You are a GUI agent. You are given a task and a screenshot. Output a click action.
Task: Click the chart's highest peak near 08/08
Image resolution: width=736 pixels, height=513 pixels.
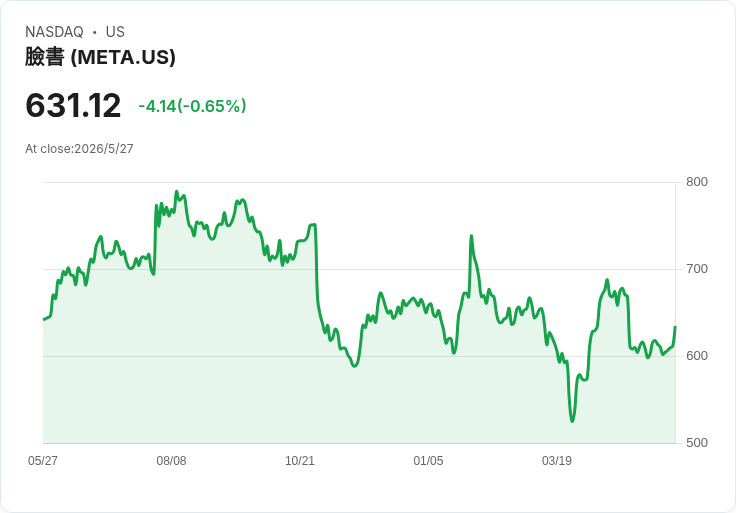pos(176,191)
